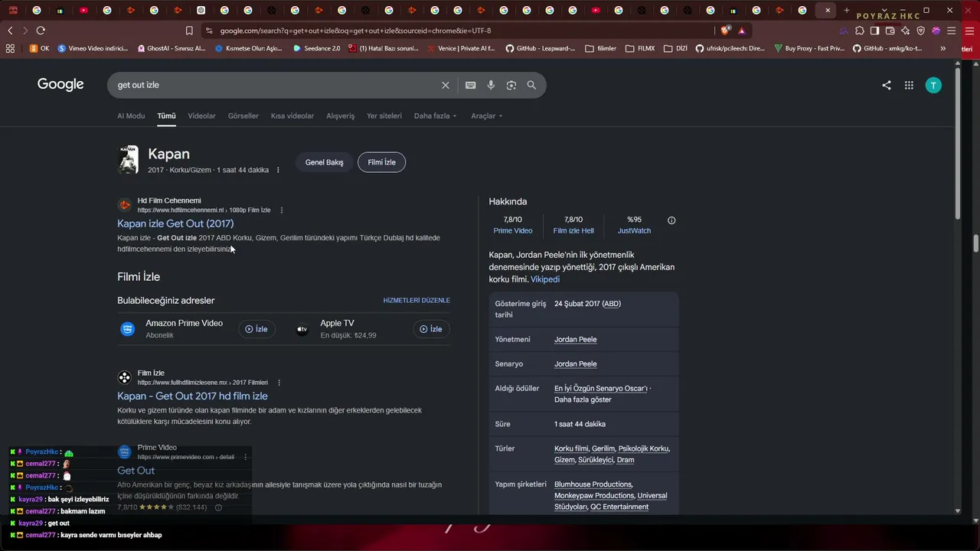Start voice search with the microphone

point(491,85)
